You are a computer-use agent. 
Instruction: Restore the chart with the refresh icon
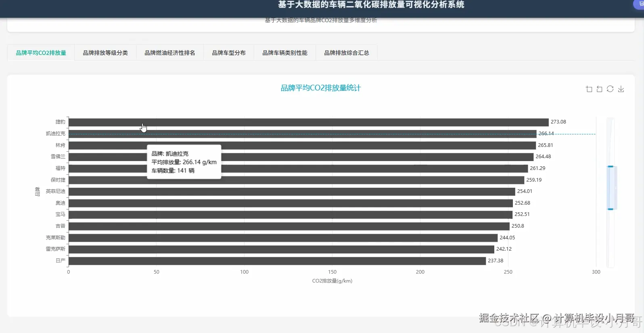[x=610, y=89]
